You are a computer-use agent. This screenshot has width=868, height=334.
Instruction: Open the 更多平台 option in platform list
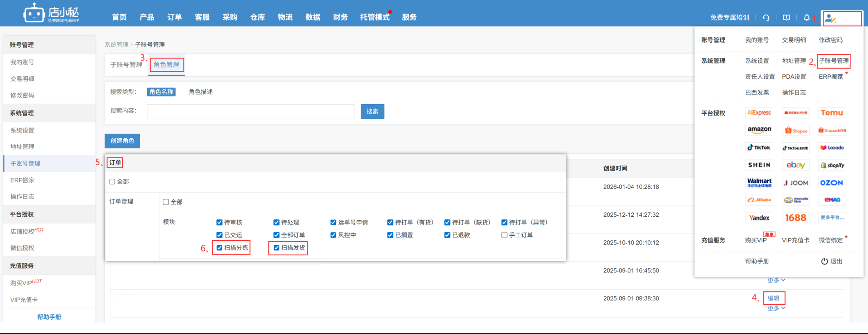point(832,217)
